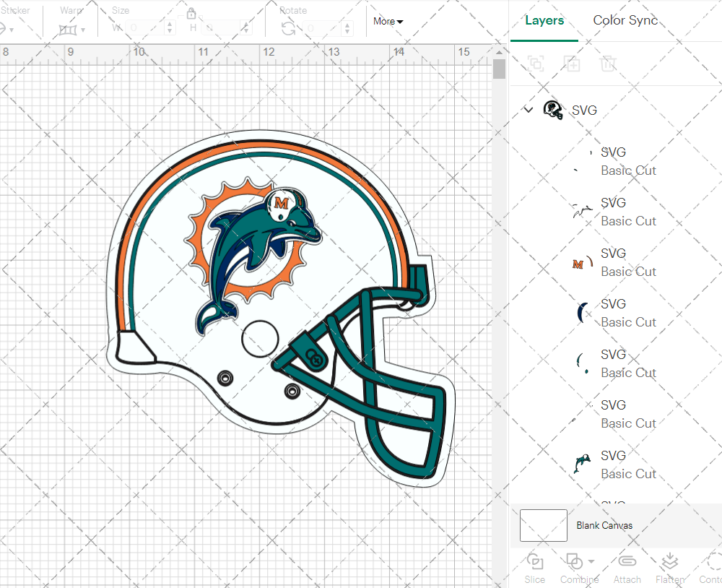722x588 pixels.
Task: Open the More dropdown menu
Action: [388, 22]
